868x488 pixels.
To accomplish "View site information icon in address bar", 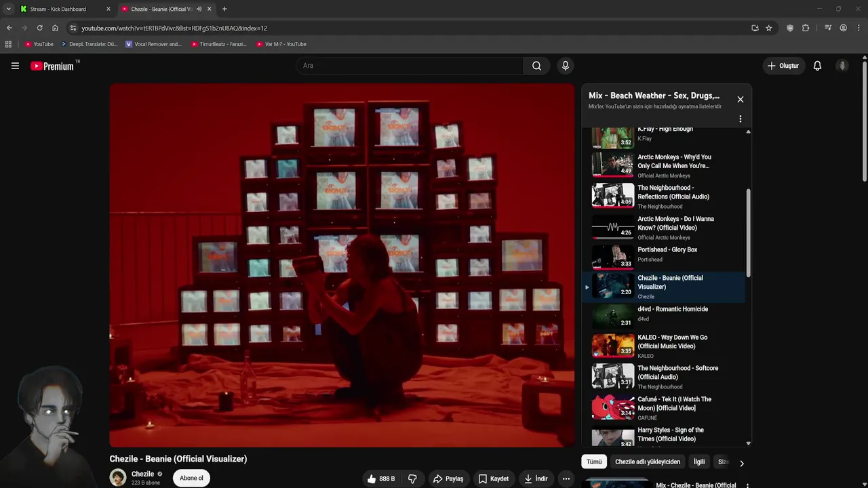I will point(73,28).
